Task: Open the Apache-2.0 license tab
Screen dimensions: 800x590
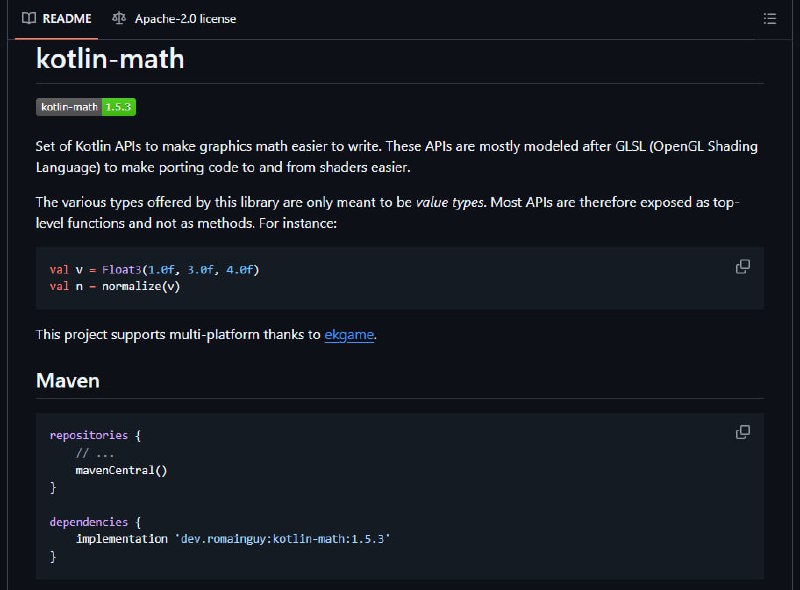Action: pyautogui.click(x=174, y=19)
